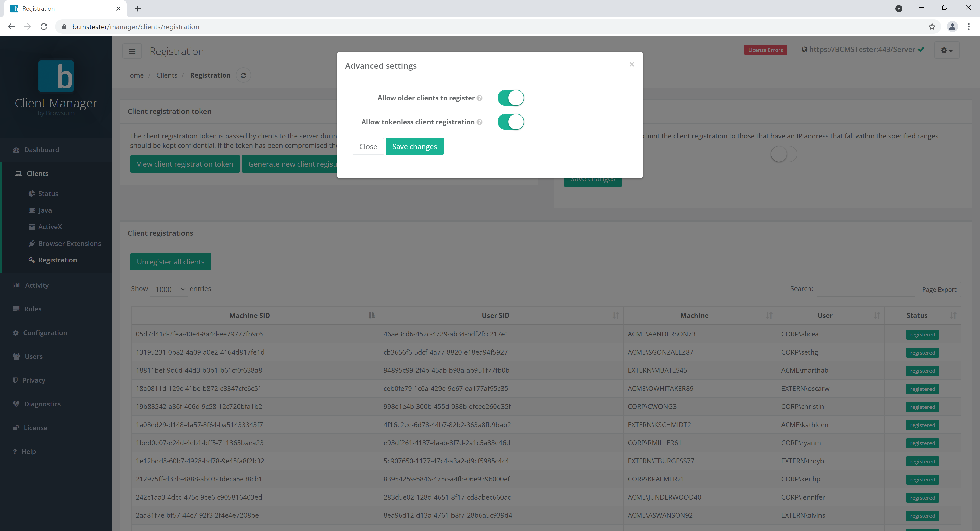Disable Allow older clients to register
The image size is (980, 531).
click(x=511, y=98)
